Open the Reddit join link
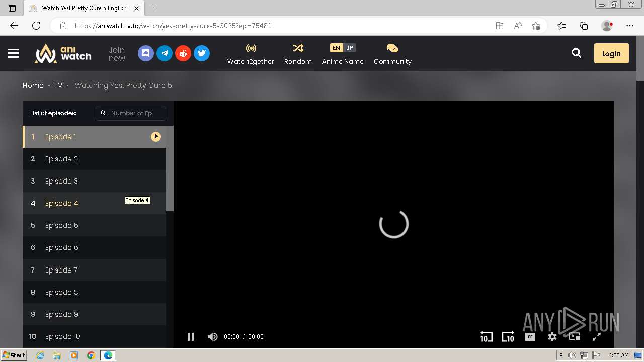Screen dimensions: 644x362 (x=183, y=53)
